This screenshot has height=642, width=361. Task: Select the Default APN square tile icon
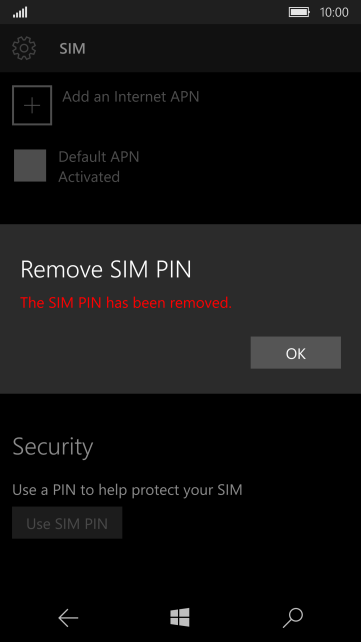30,165
